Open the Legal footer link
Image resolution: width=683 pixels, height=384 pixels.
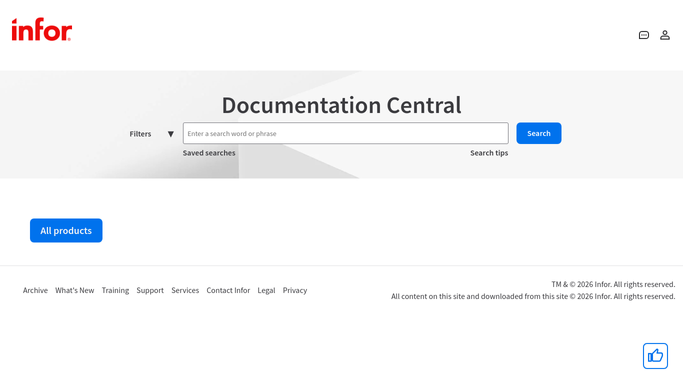266,290
